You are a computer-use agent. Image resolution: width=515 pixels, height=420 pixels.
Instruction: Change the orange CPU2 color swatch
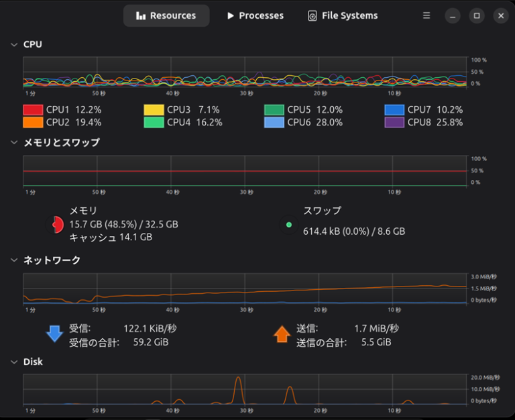pyautogui.click(x=33, y=122)
